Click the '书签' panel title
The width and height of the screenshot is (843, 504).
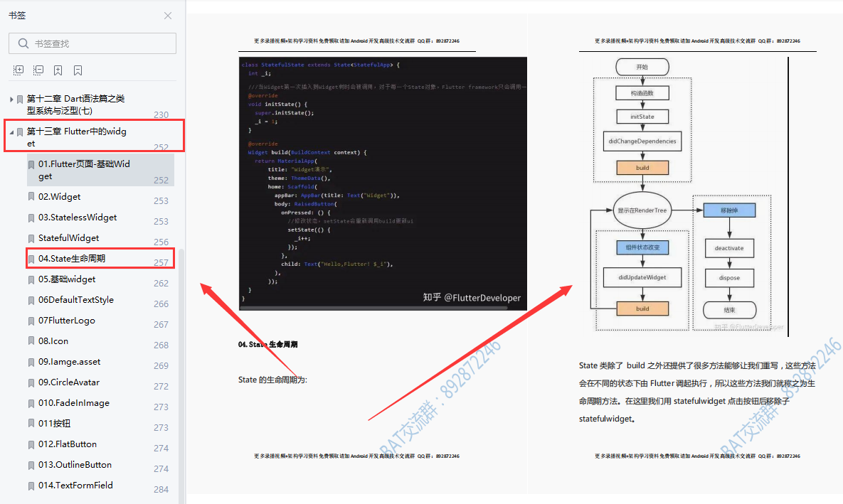(17, 16)
